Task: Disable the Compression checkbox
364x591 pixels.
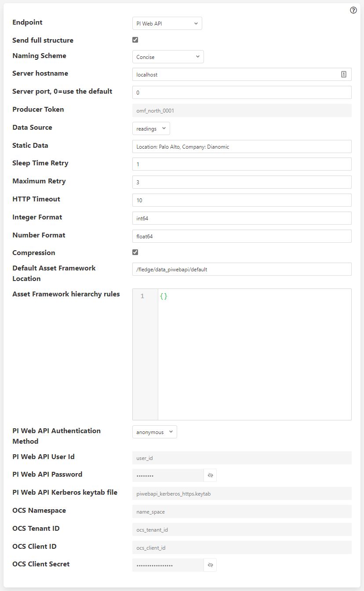Action: point(135,252)
